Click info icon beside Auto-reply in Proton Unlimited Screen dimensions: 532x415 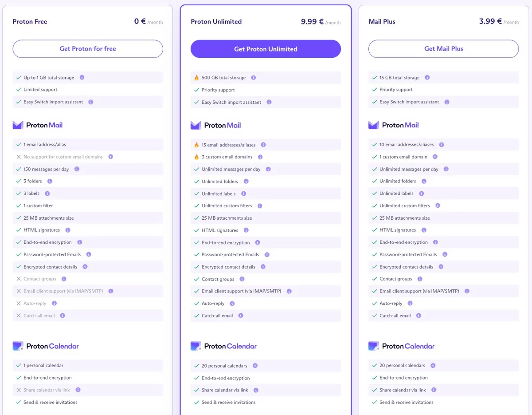tap(232, 304)
